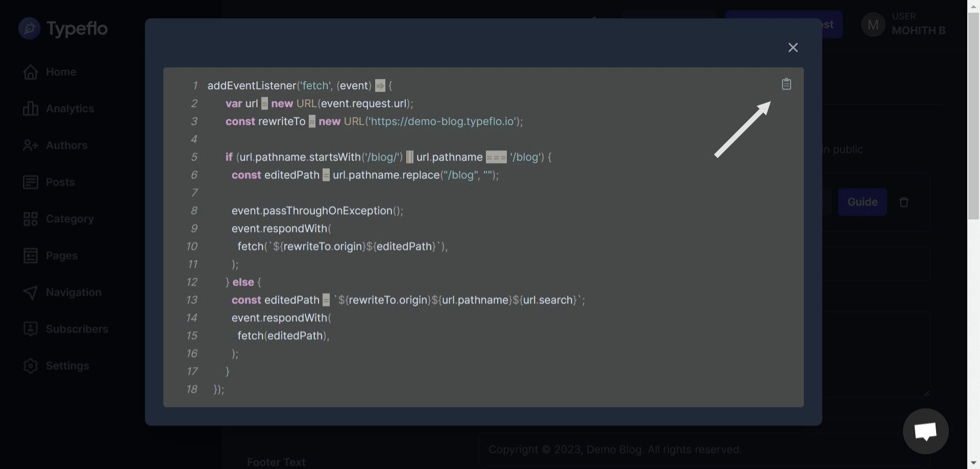Click the textarea resize handle

coord(927,393)
